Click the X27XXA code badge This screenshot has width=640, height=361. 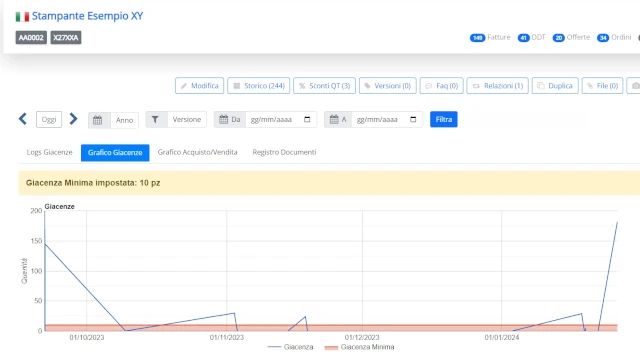click(66, 38)
